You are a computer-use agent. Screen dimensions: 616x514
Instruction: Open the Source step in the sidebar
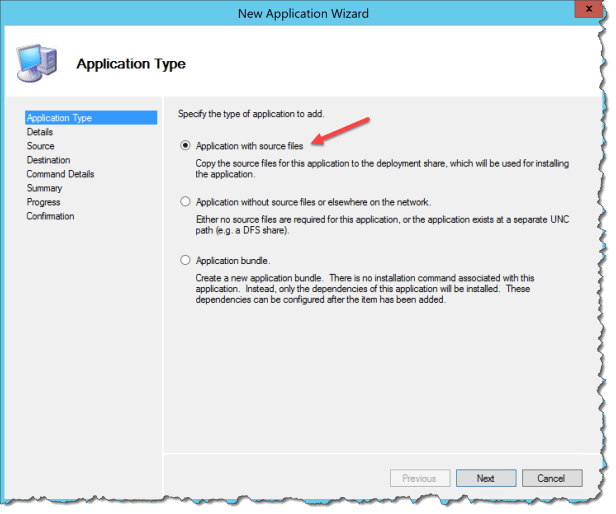click(41, 146)
